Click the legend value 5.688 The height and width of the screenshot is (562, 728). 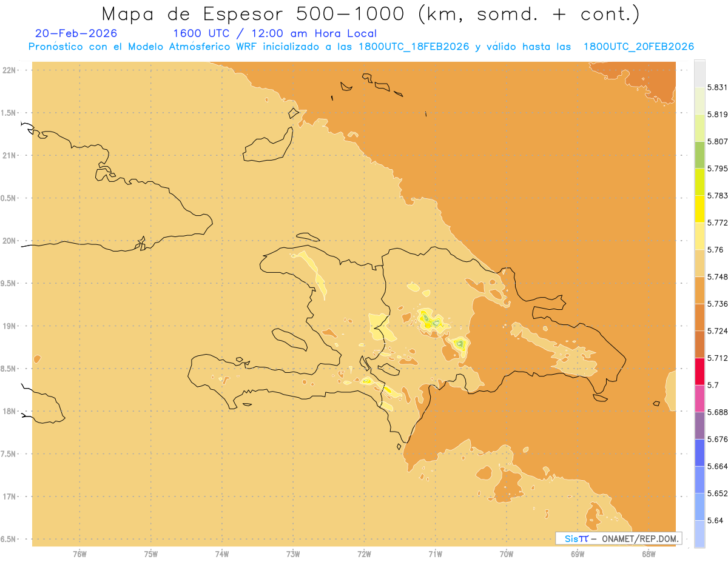(x=717, y=412)
